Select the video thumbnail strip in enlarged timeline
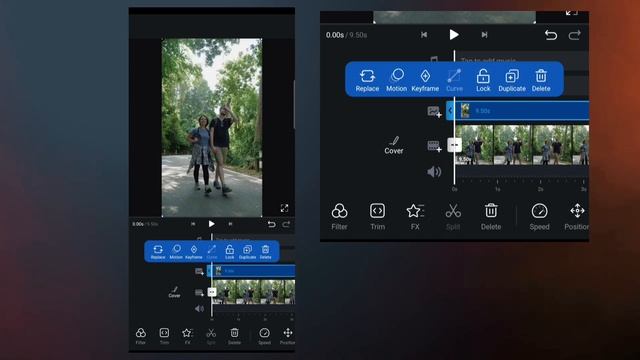The width and height of the screenshot is (640, 360). pos(522,145)
